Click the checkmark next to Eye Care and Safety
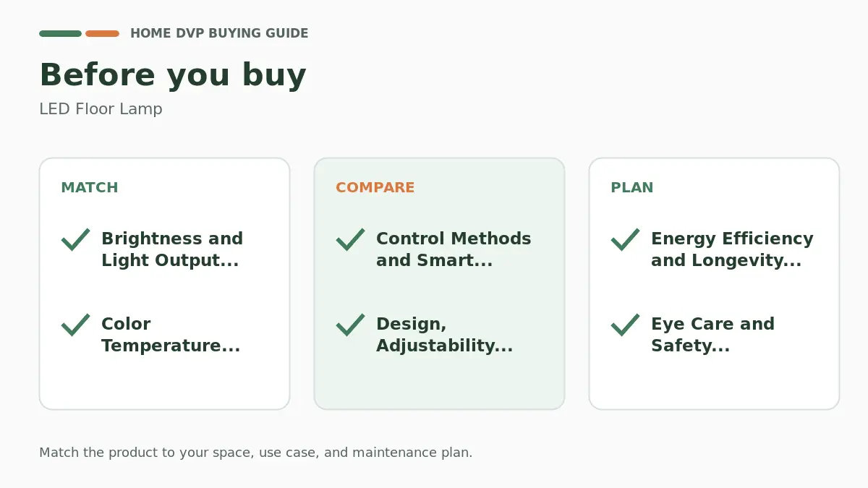This screenshot has height=488, width=868. coord(626,325)
